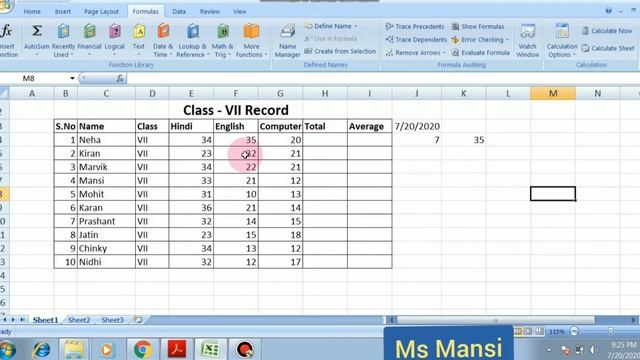The image size is (640, 360).
Task: Open the Sheet3 worksheet tab
Action: click(x=112, y=320)
